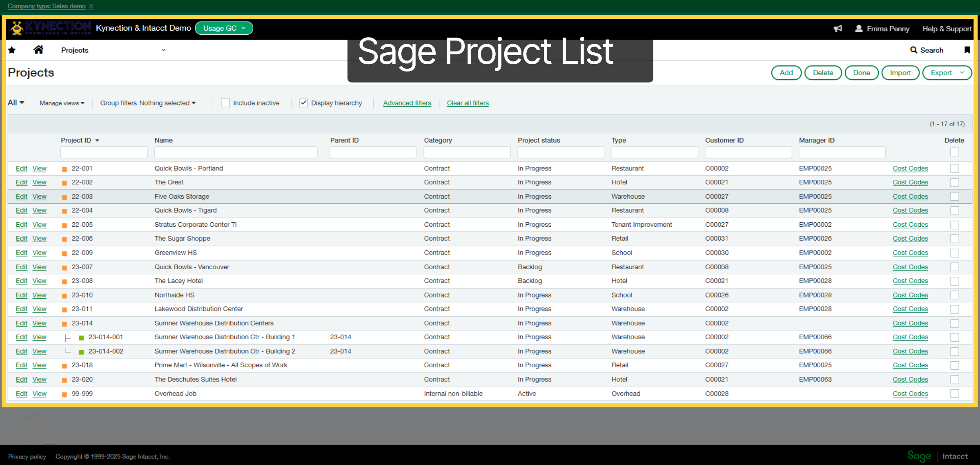Edit project 23-018 Prime Mart
Screen dimensions: 980x465
[x=21, y=365]
